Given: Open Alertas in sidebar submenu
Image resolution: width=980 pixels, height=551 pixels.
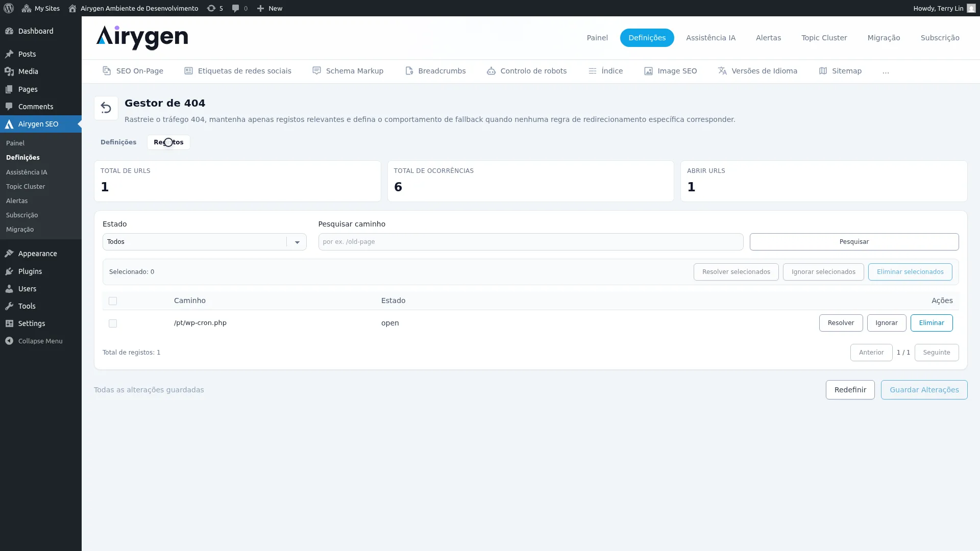Looking at the screenshot, I should (17, 201).
